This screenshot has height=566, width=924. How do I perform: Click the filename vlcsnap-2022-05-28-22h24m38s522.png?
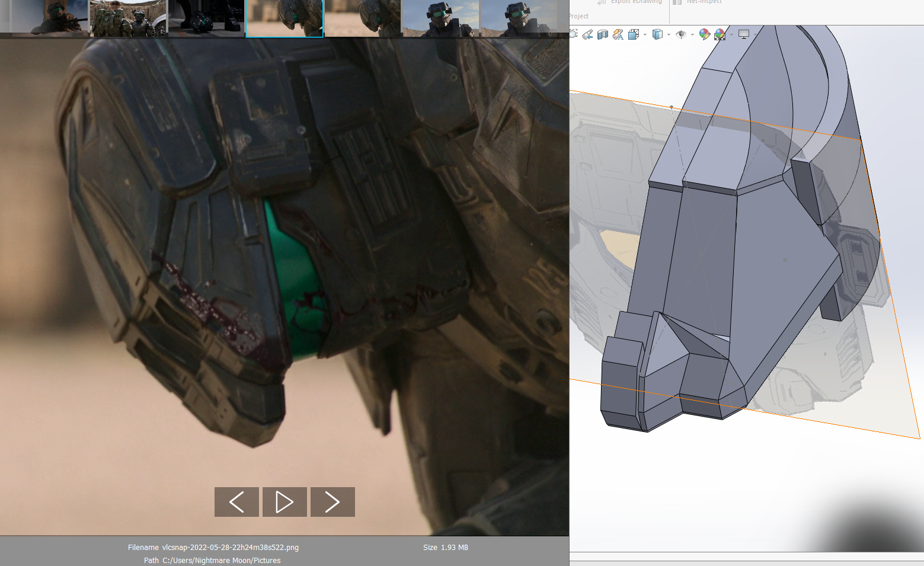(231, 548)
